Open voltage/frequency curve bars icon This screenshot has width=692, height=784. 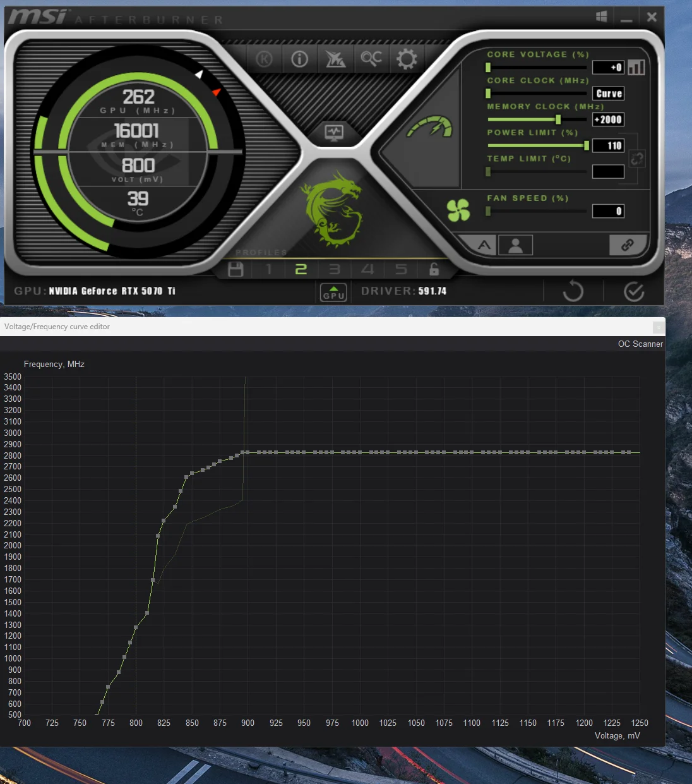point(636,67)
